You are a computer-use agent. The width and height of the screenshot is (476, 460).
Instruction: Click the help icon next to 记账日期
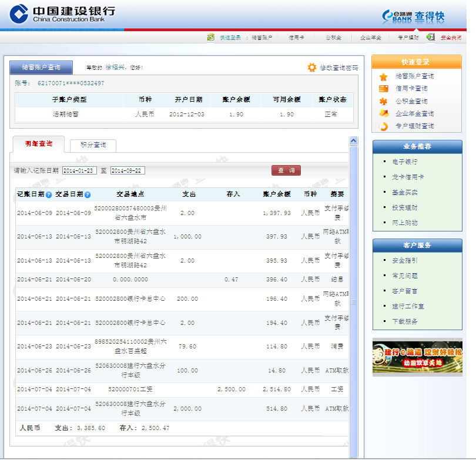pyautogui.click(x=49, y=194)
